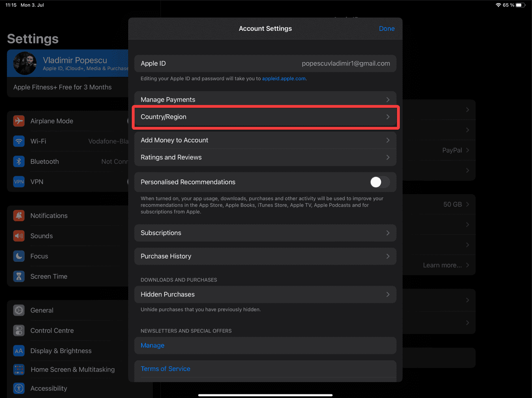Click the Airplane Mode icon in Settings sidebar
This screenshot has width=532, height=398.
click(19, 121)
